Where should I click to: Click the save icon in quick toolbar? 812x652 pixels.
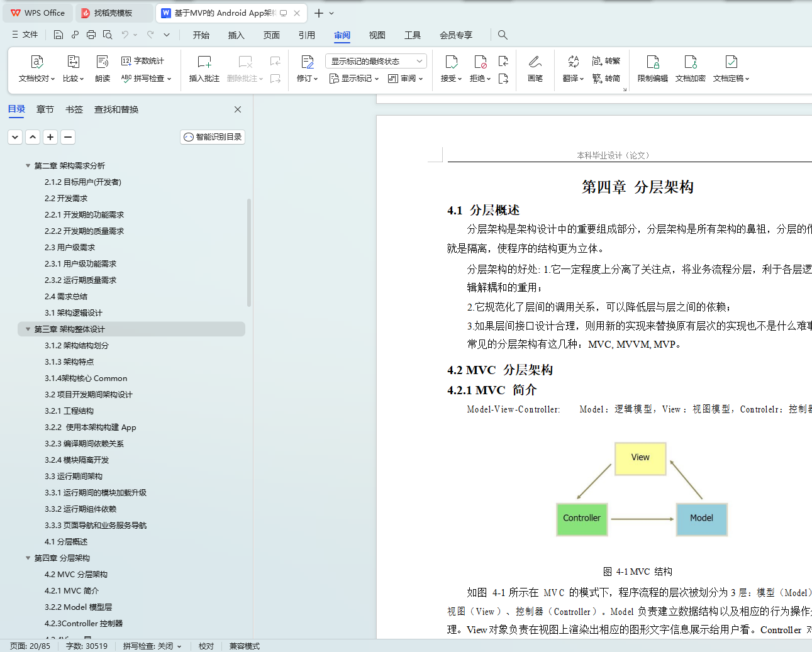(x=58, y=35)
